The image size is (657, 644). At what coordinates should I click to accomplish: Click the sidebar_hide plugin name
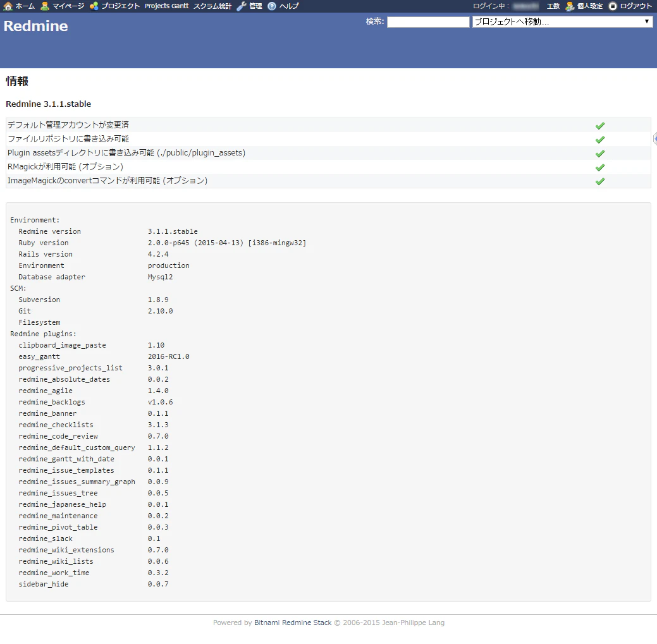(x=44, y=584)
